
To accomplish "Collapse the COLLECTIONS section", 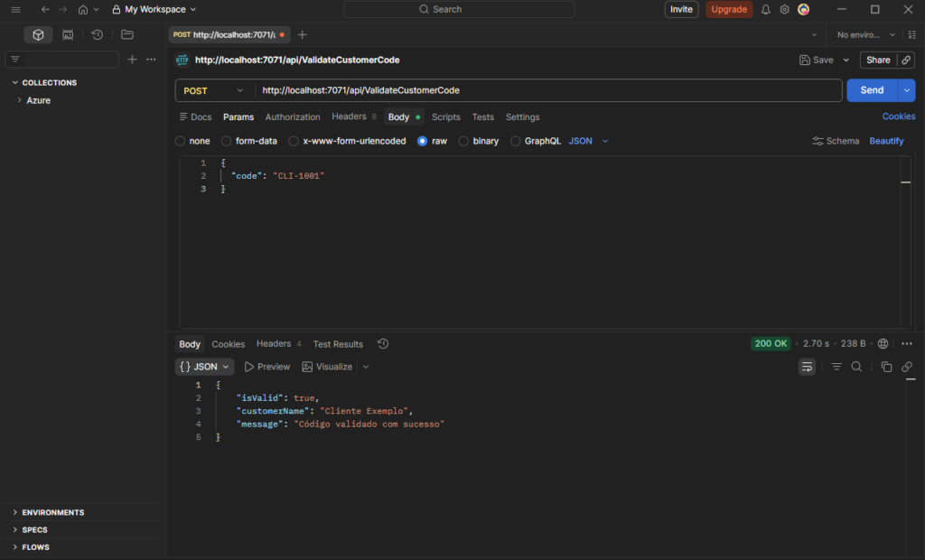I will [14, 82].
